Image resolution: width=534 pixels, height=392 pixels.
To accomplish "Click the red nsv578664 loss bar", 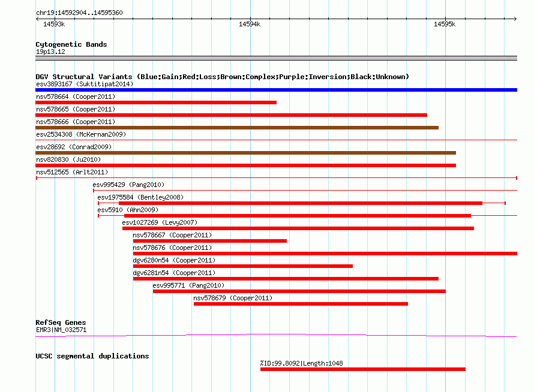I will [156, 102].
